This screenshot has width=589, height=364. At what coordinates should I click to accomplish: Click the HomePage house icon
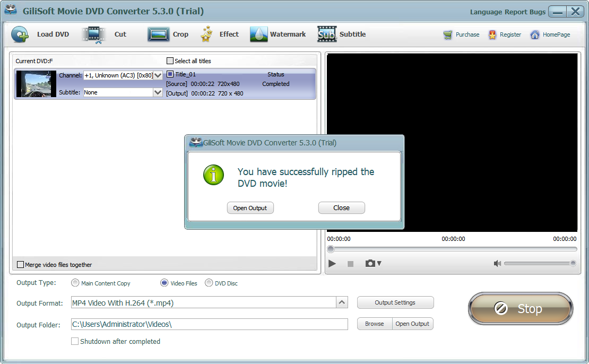coord(534,35)
